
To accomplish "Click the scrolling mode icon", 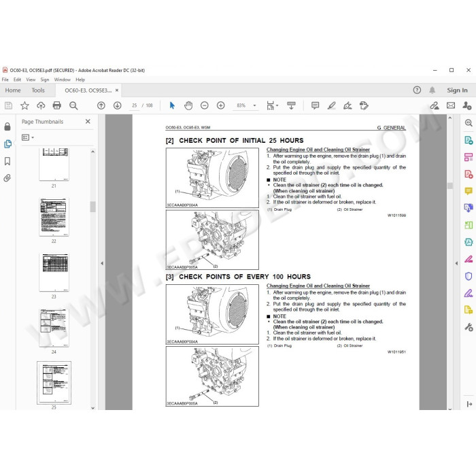I will tap(291, 105).
